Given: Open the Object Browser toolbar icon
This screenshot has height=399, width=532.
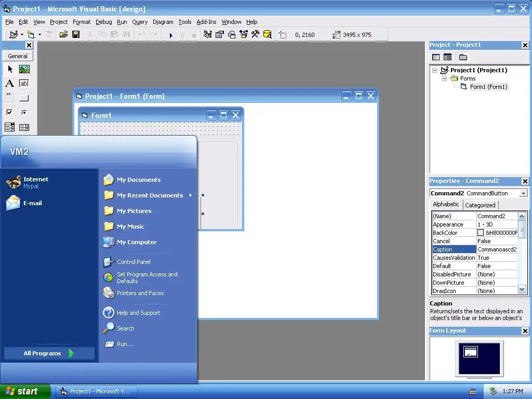Looking at the screenshot, I should 244,34.
